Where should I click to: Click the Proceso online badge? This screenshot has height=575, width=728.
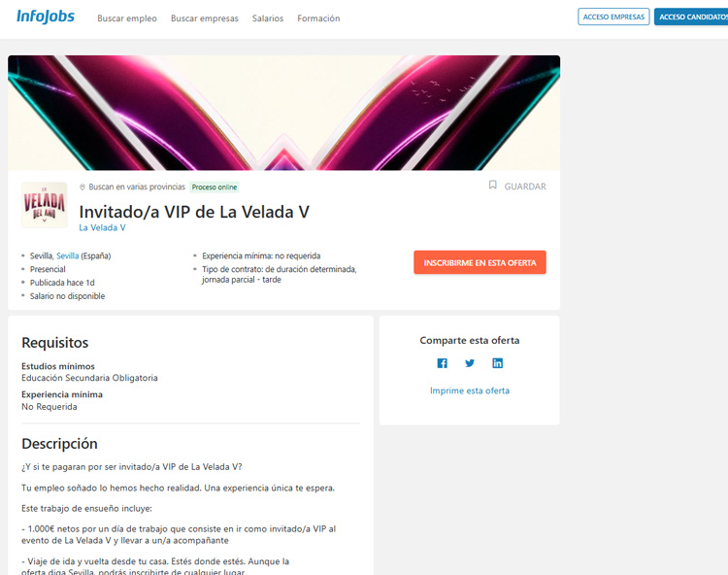[x=215, y=187]
